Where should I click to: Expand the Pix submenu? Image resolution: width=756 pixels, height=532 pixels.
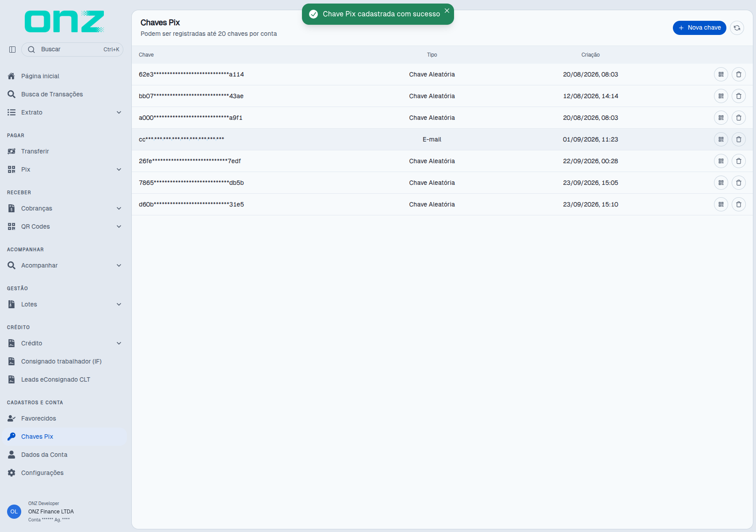pyautogui.click(x=65, y=169)
